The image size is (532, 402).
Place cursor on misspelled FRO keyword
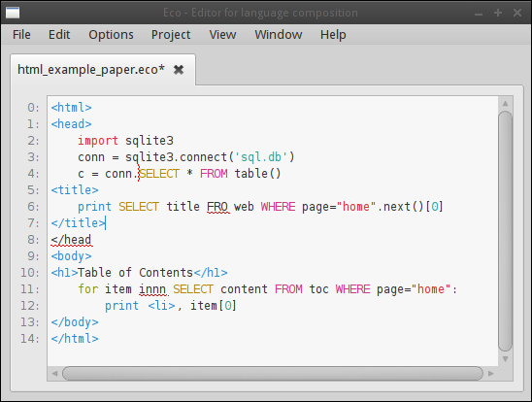point(217,207)
